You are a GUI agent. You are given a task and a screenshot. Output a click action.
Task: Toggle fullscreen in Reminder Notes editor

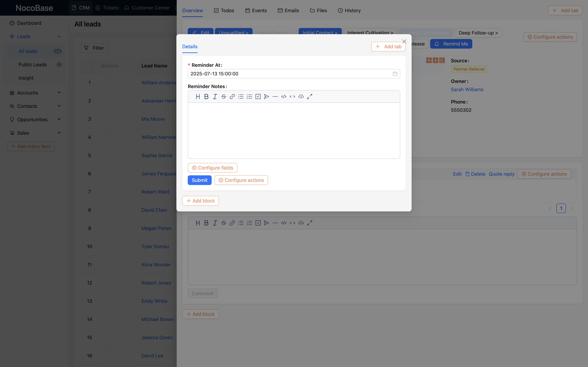309,97
